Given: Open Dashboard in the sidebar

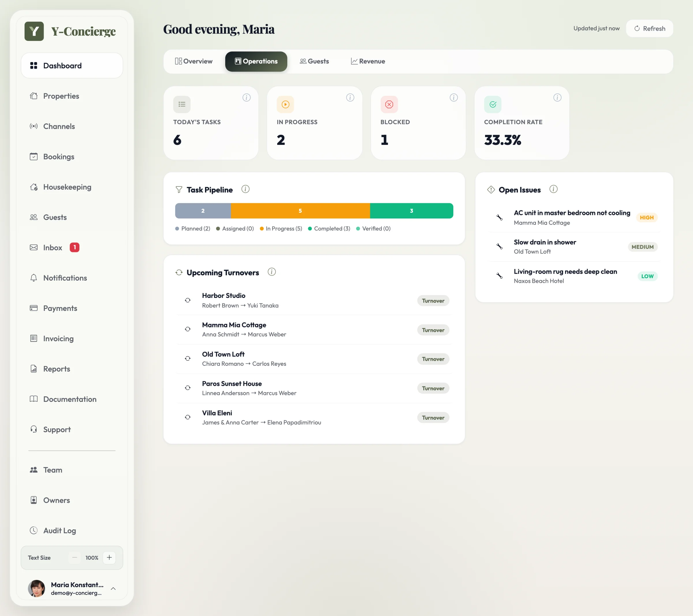Looking at the screenshot, I should [x=72, y=66].
